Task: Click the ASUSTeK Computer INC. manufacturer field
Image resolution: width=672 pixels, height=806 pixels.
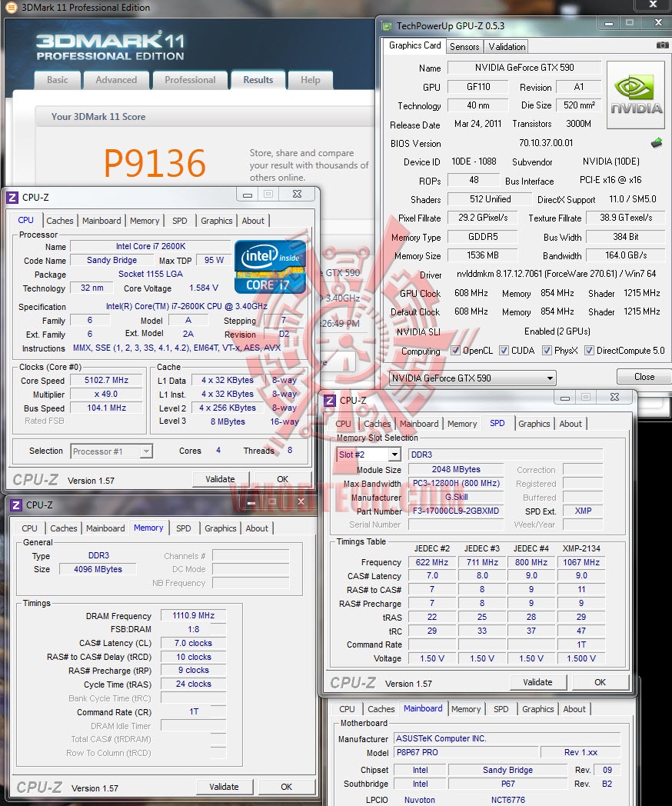Action: 507,738
